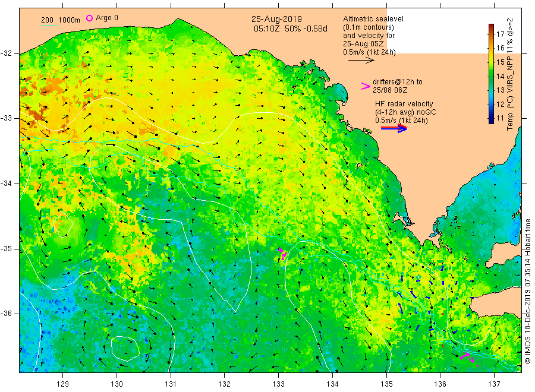Click the magenta drifter arrowhead legend symbol
535x392 pixels.
pyautogui.click(x=366, y=86)
